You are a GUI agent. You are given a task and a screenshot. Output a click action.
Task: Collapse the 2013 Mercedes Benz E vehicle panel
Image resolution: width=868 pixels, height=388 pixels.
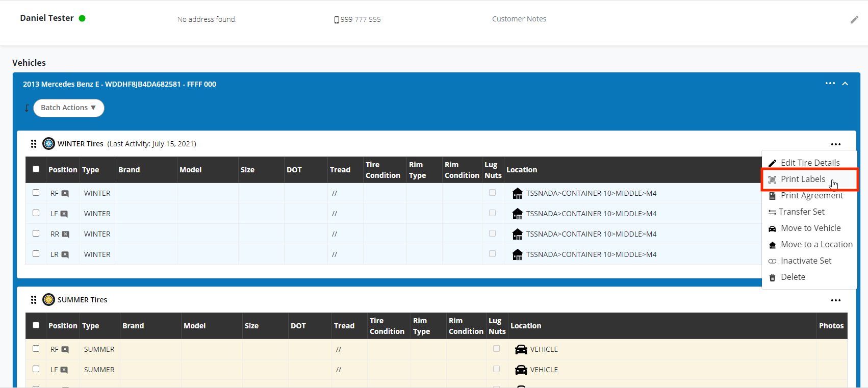(845, 84)
